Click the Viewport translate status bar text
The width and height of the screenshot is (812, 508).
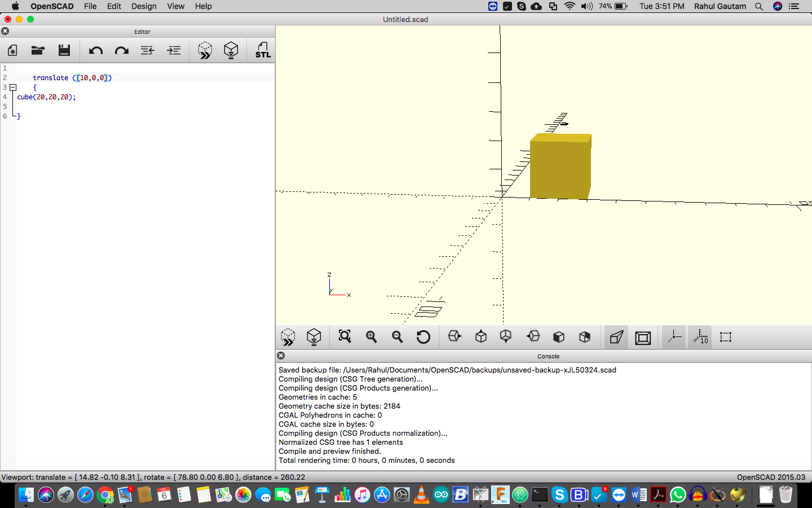pyautogui.click(x=153, y=478)
